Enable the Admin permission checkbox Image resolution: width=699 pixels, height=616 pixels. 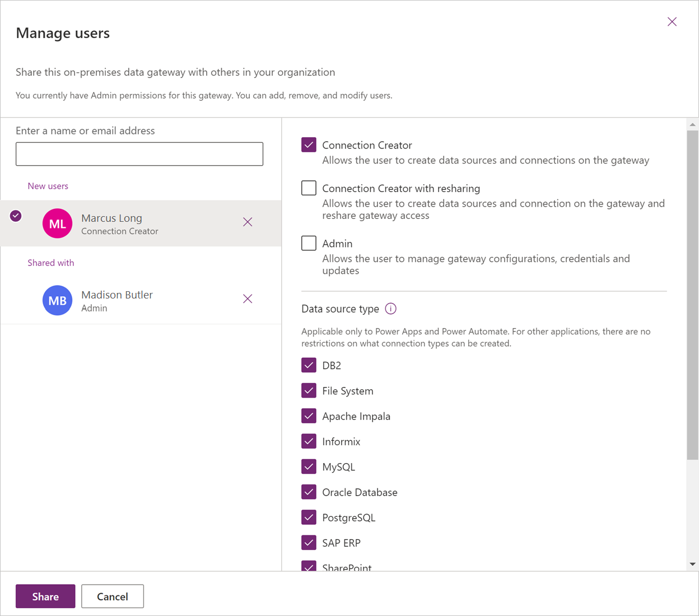(309, 243)
